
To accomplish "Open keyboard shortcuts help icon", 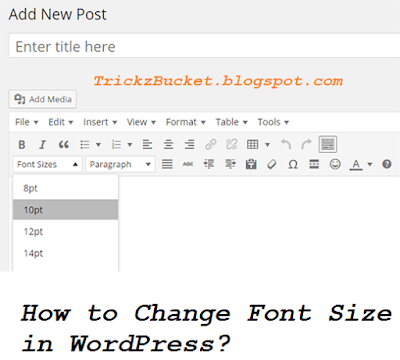I will point(387,164).
